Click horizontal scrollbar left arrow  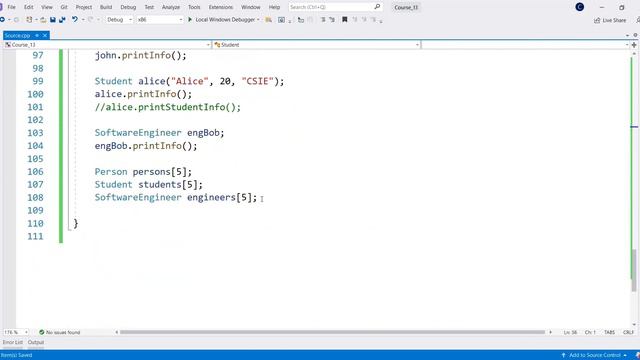click(x=117, y=332)
